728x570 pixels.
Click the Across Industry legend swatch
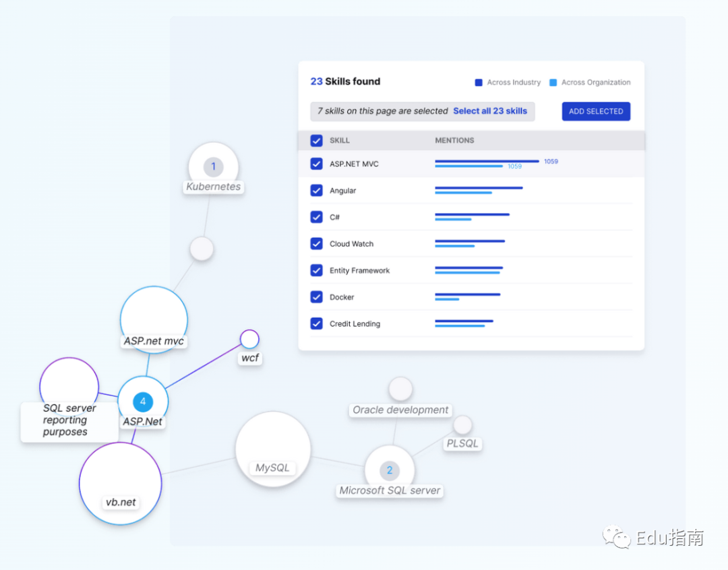(479, 83)
